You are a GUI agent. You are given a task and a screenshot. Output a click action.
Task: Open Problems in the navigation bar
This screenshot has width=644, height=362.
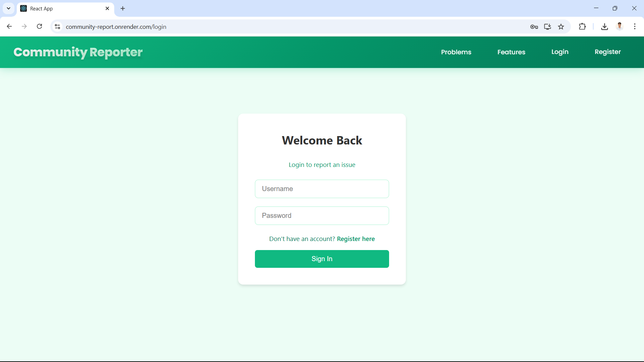[x=456, y=52]
